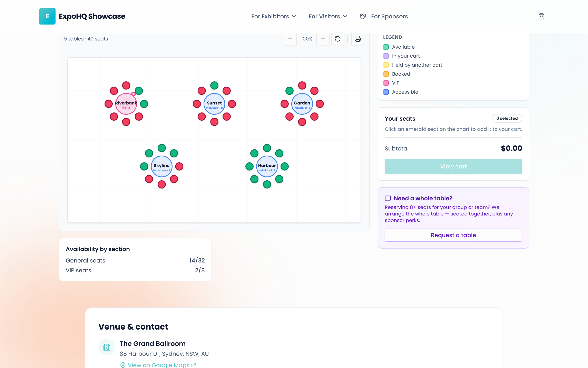Click the '$0.00' subtotal amount

click(511, 148)
